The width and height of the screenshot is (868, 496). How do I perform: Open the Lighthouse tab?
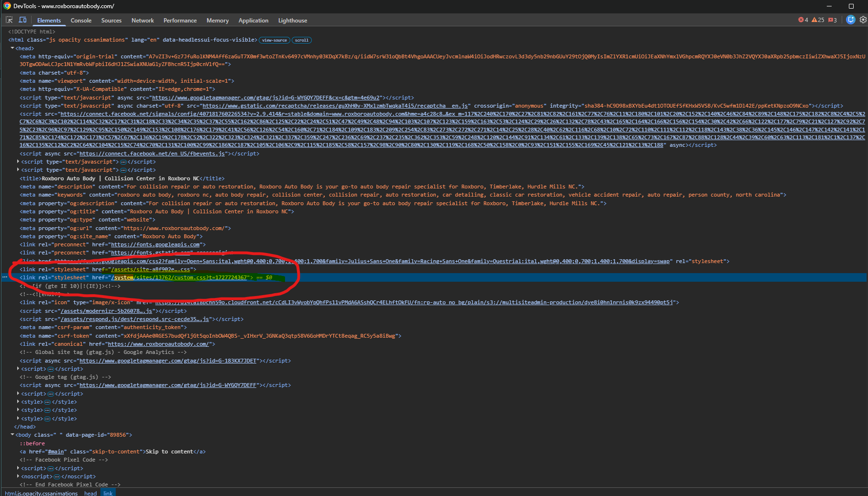point(293,21)
